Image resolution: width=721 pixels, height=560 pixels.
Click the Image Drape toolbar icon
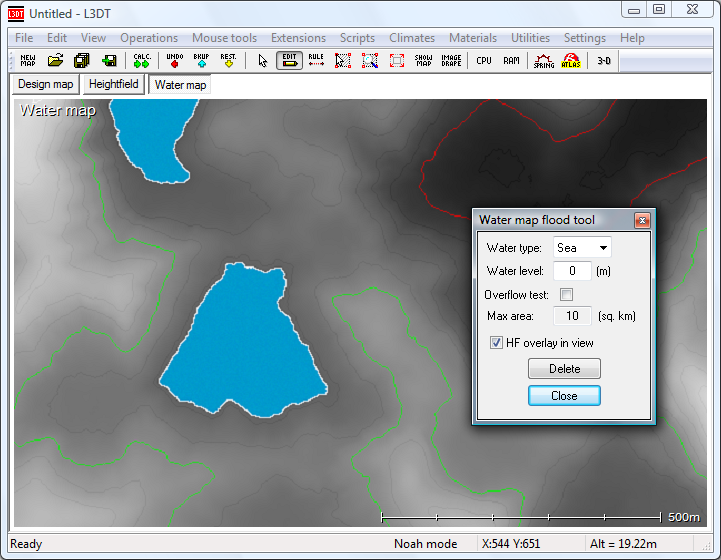(451, 60)
